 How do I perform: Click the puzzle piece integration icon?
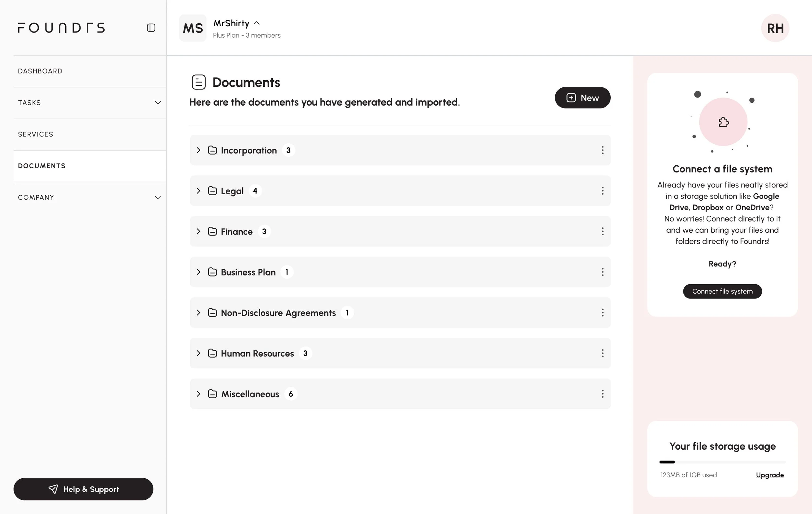pos(723,122)
